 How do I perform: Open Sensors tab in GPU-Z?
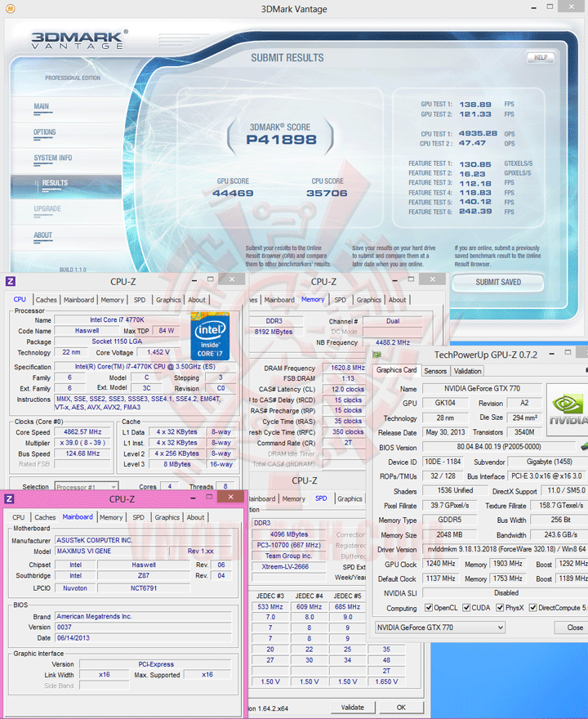click(435, 371)
